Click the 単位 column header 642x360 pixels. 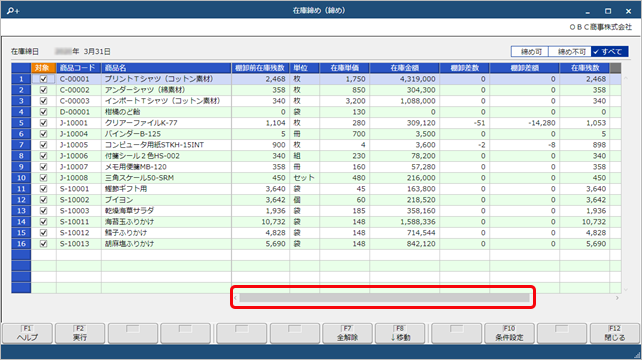[x=304, y=68]
